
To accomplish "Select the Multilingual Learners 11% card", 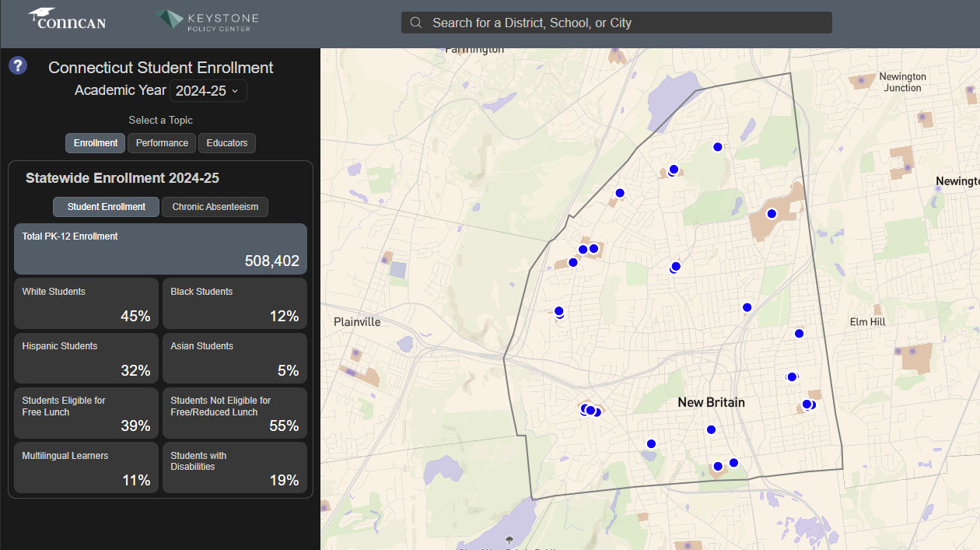I will pos(86,468).
